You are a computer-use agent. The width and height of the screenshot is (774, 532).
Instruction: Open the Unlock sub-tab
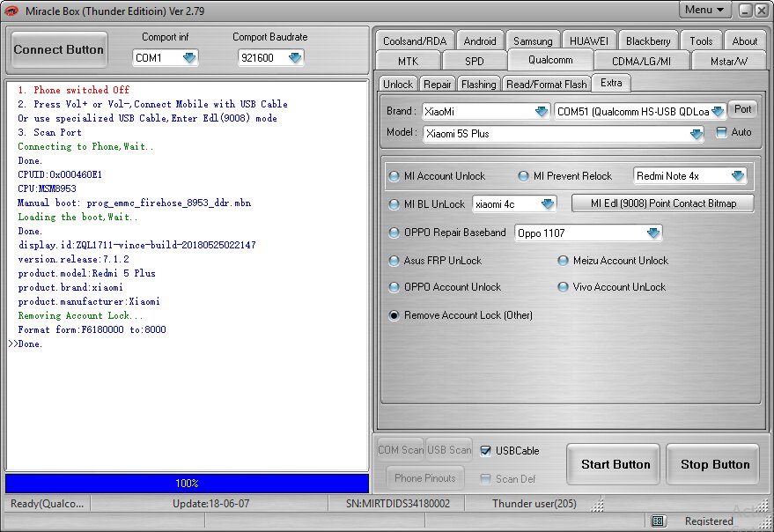tap(398, 85)
